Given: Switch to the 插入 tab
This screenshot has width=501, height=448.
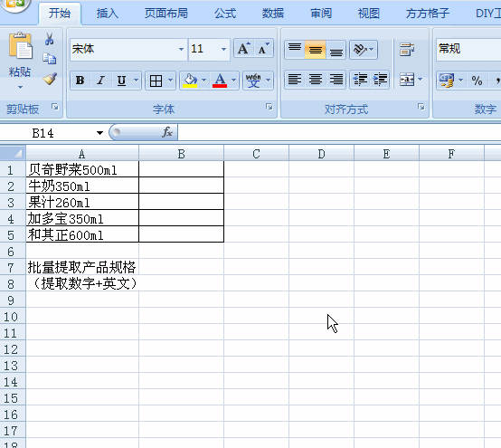Looking at the screenshot, I should [108, 14].
